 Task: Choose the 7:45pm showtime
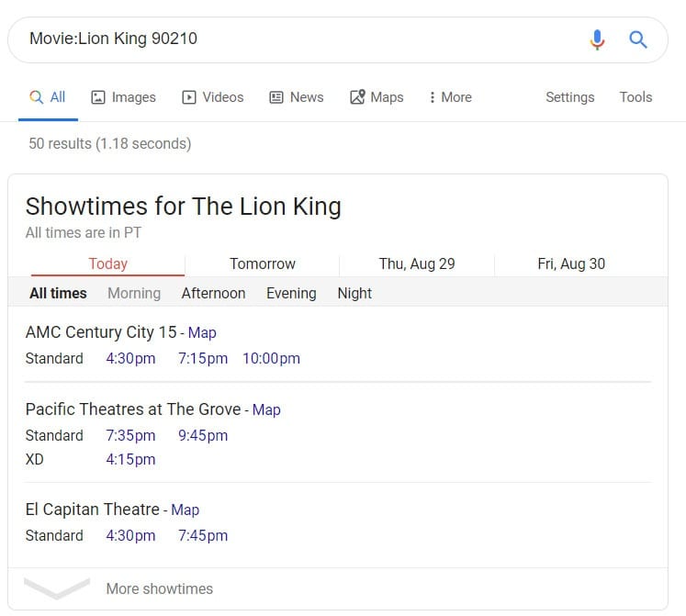203,536
